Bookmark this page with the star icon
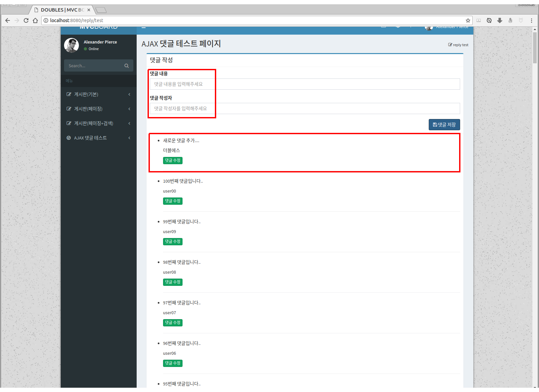This screenshot has height=392, width=539. coord(468,20)
